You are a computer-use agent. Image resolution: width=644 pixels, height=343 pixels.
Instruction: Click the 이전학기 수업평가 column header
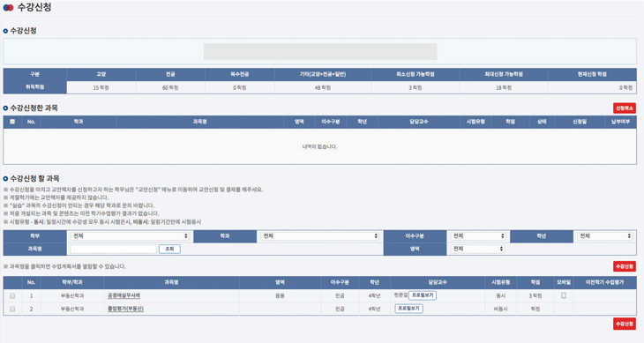pos(604,282)
